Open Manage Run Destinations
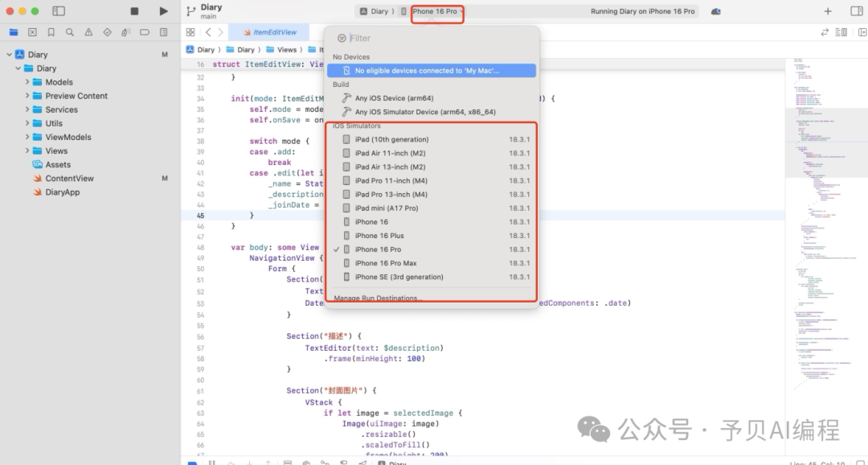The height and width of the screenshot is (465, 868). (378, 298)
